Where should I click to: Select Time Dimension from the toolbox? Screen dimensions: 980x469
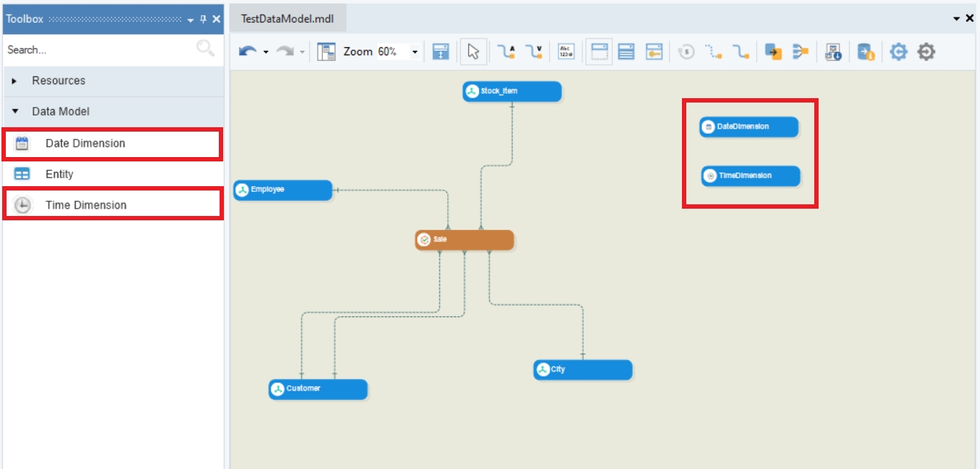tap(86, 205)
